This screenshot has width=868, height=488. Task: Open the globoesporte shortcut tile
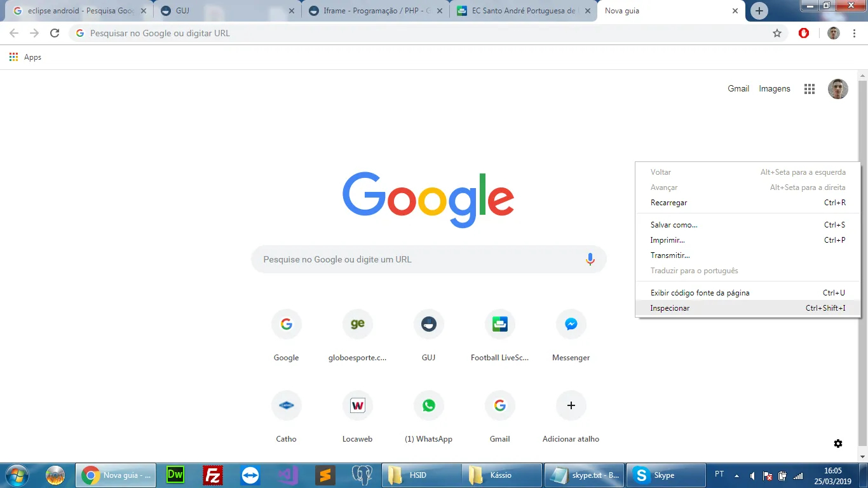(x=357, y=325)
